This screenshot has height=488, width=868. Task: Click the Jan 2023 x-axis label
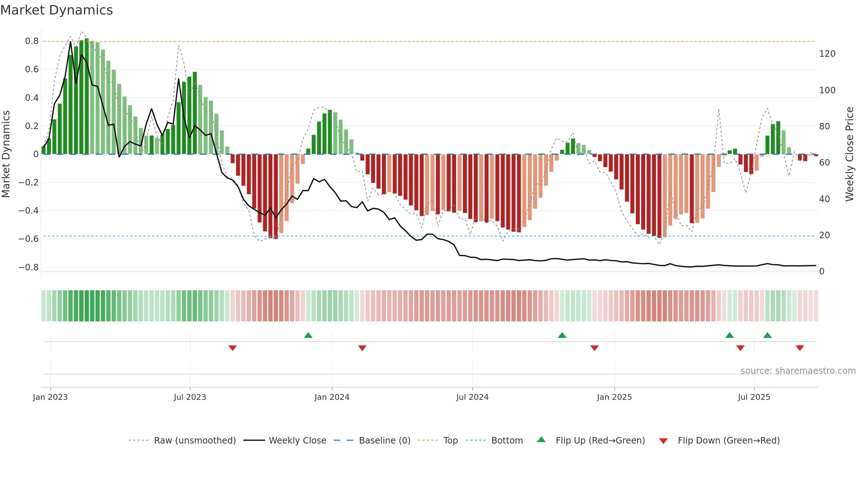point(50,397)
